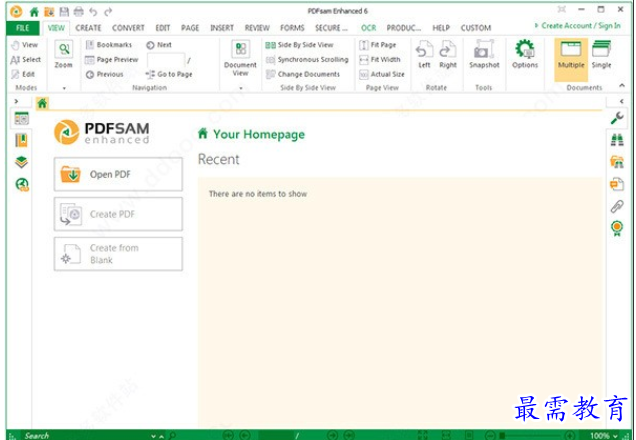Image resolution: width=636 pixels, height=440 pixels.
Task: Open the Options gear
Action: 525,54
